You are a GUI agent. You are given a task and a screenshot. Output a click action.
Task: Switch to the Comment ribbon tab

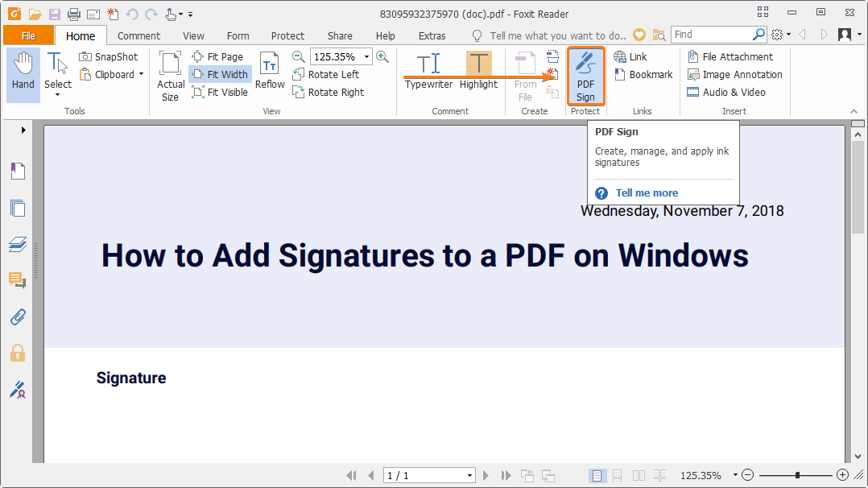(138, 35)
